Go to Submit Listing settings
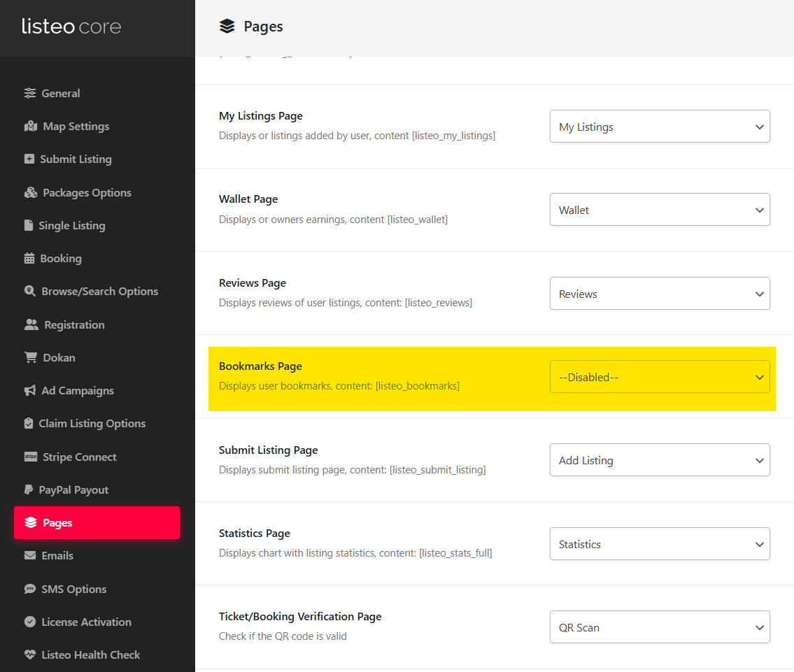Screen dimensions: 794x672 point(76,159)
